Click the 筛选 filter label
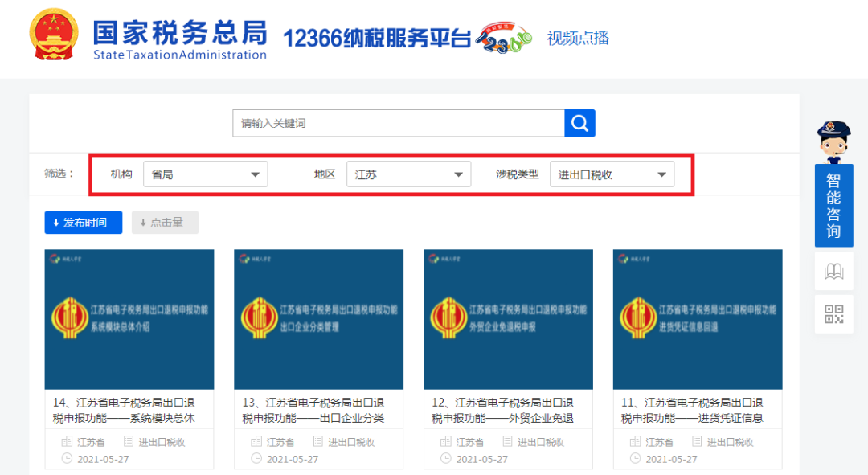This screenshot has height=475, width=868. click(x=59, y=174)
